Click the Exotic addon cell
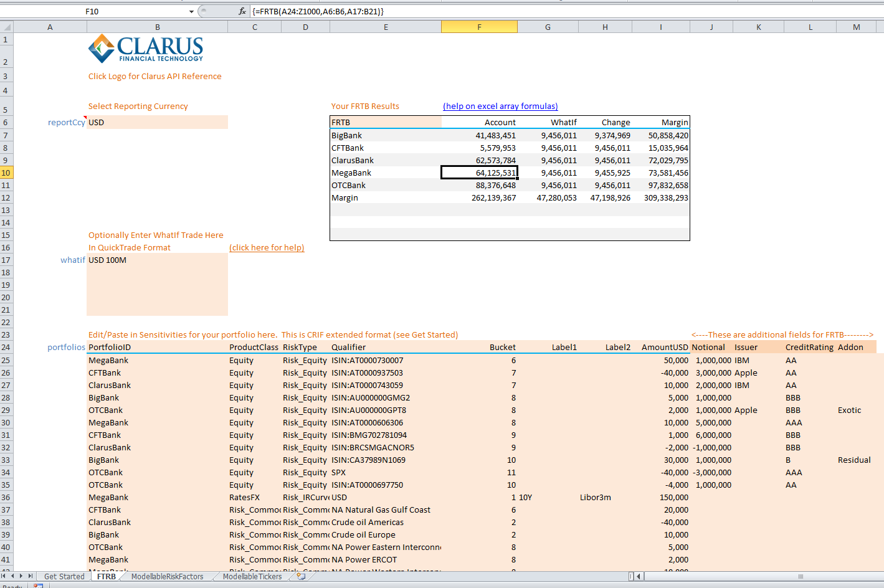Viewport: 884px width, 588px height. point(856,410)
